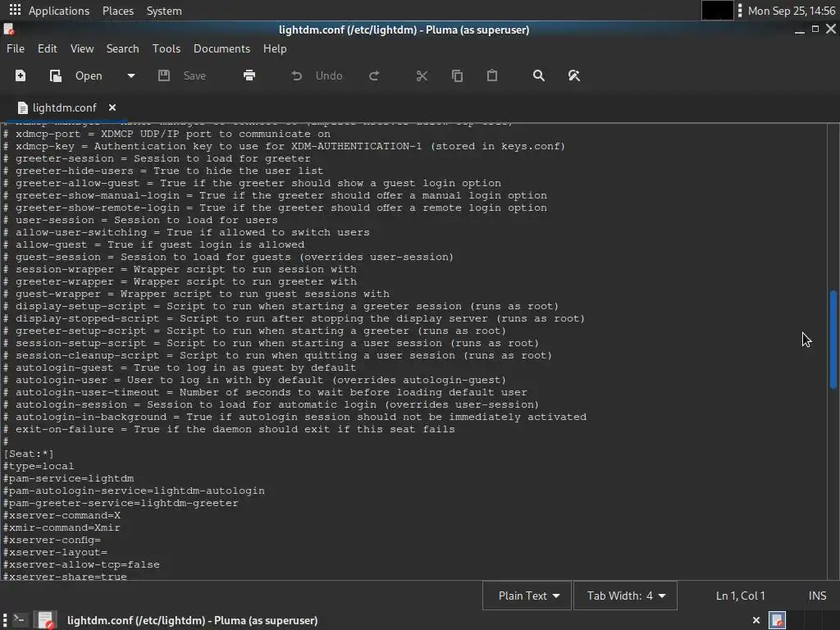Screen dimensions: 840x630
Task: Click the find and replace icon
Action: (573, 75)
